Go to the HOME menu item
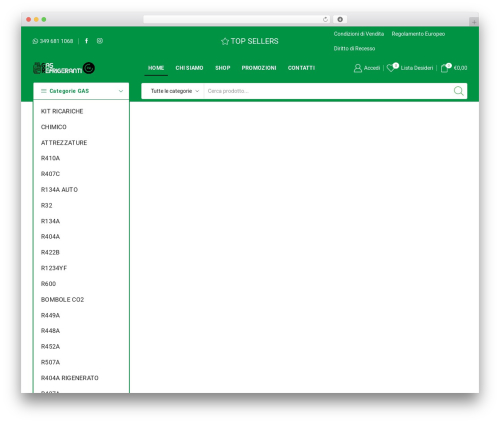Image resolution: width=500 pixels, height=423 pixels. [156, 68]
